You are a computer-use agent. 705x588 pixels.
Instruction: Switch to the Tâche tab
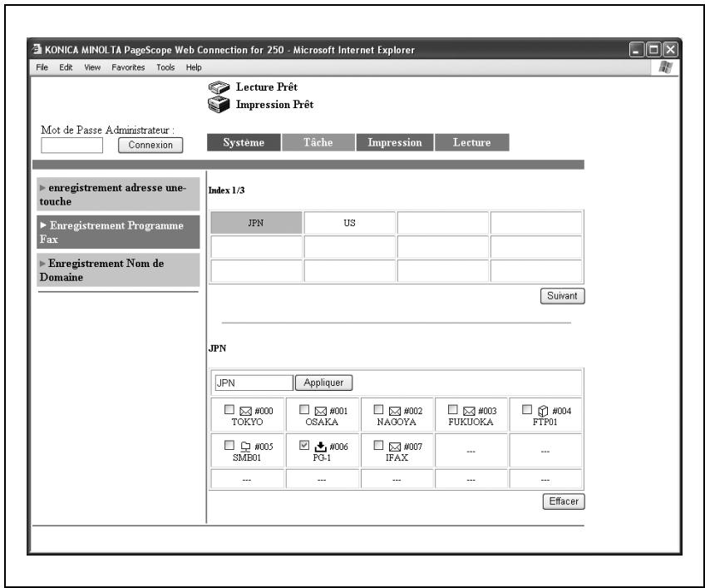(x=318, y=142)
